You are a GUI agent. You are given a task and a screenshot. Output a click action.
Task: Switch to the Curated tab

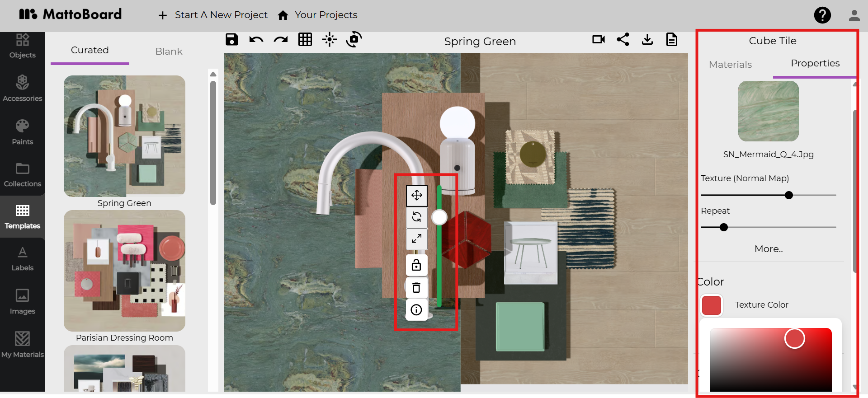pos(90,50)
